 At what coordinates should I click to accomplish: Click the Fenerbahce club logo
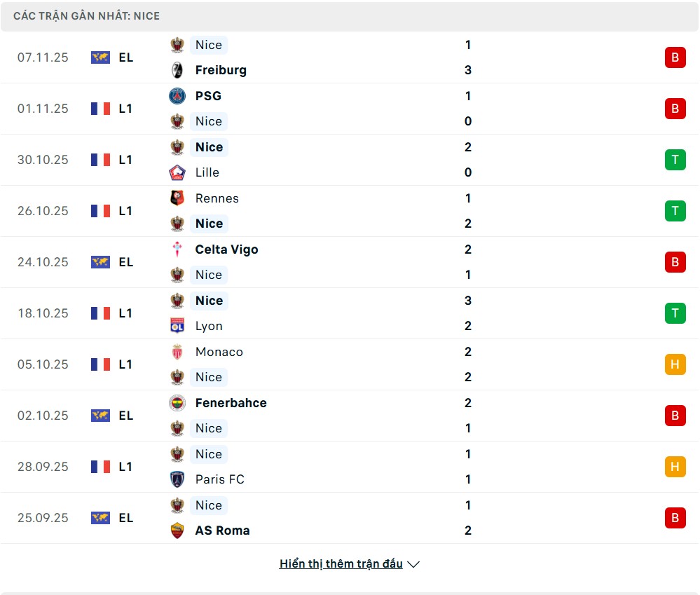point(177,403)
